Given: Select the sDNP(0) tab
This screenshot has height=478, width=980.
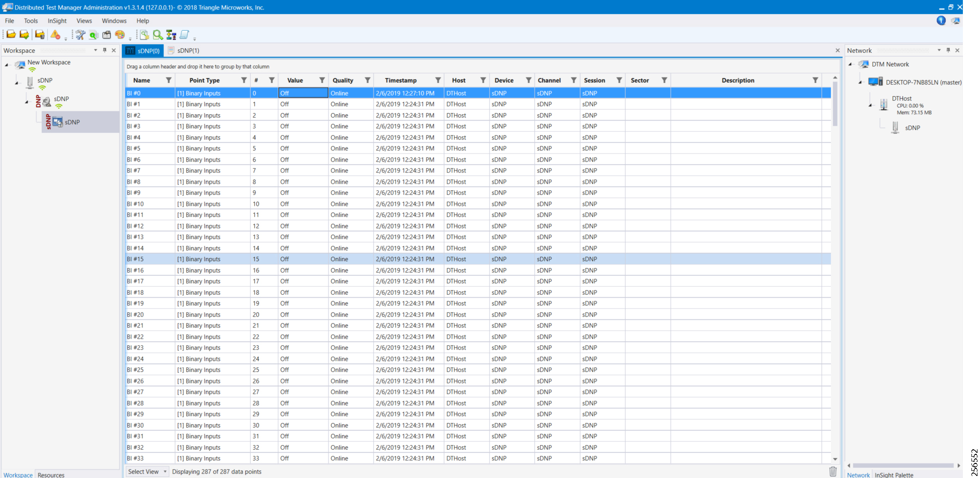Looking at the screenshot, I should tap(143, 50).
